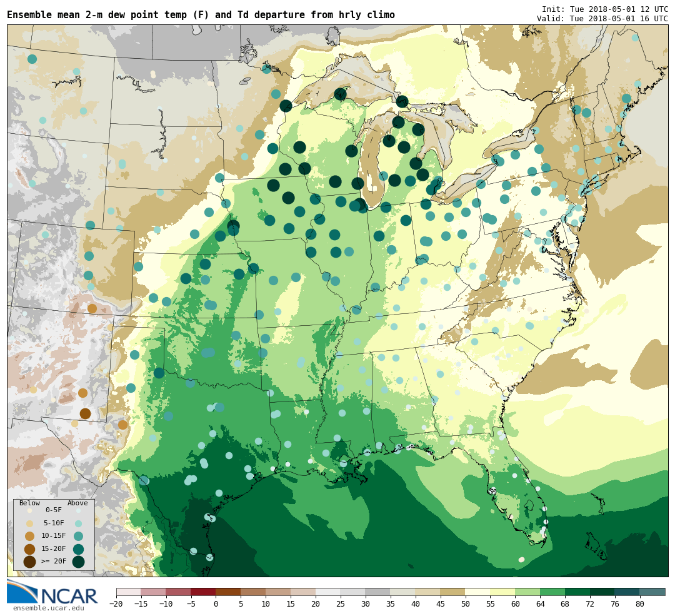
Task: Click the colorbar segment between -10 and -5
Action: click(x=179, y=592)
